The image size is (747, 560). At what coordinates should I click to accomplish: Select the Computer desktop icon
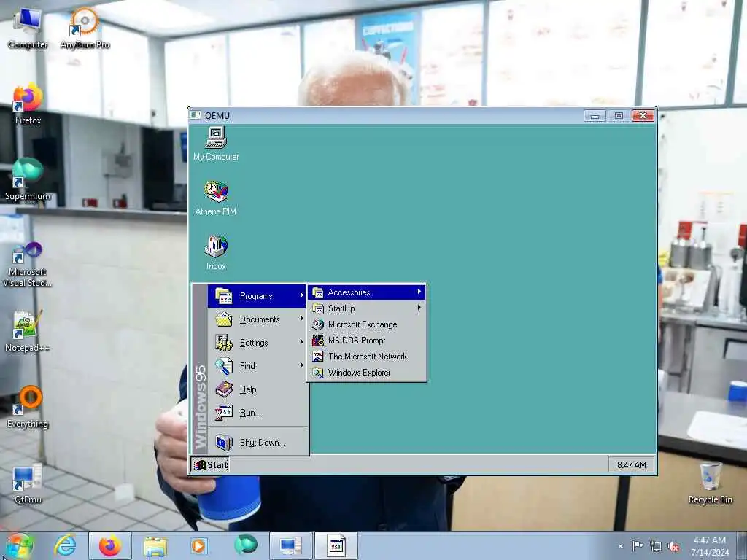click(x=27, y=28)
